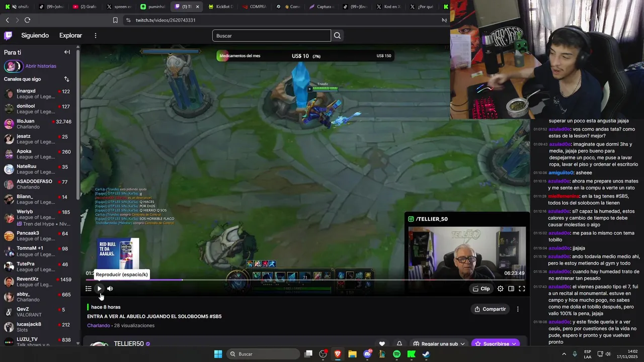Screen dimensions: 644x362
Task: Open the TELLIER50 channel name link
Action: 129,344
